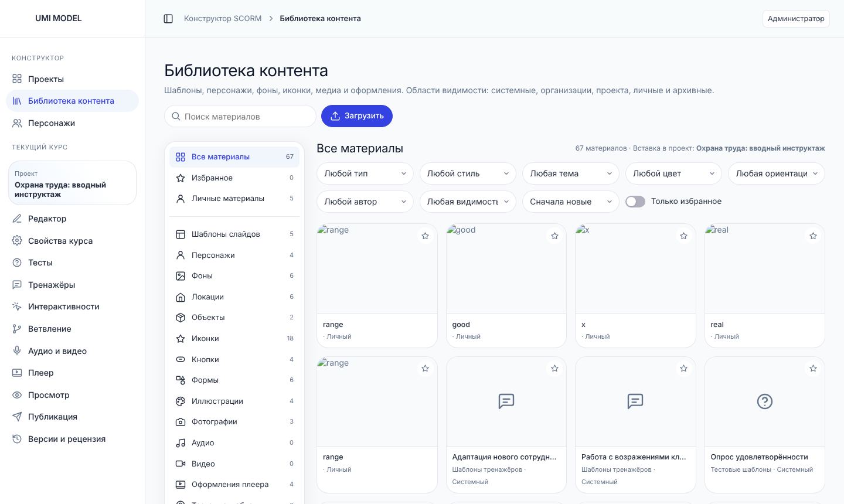Image resolution: width=844 pixels, height=504 pixels.
Task: Click the Редактор pencil icon
Action: coord(17,219)
